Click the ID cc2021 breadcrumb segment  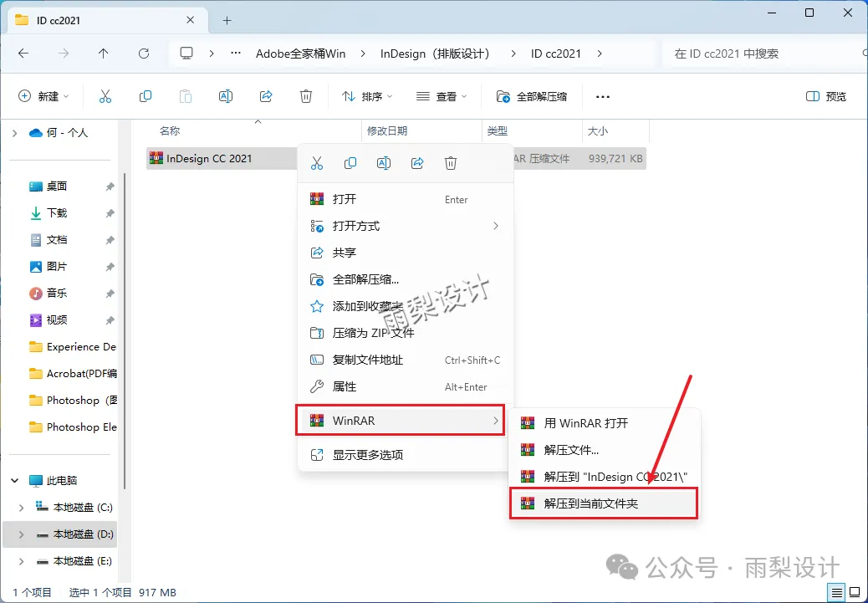[x=556, y=54]
